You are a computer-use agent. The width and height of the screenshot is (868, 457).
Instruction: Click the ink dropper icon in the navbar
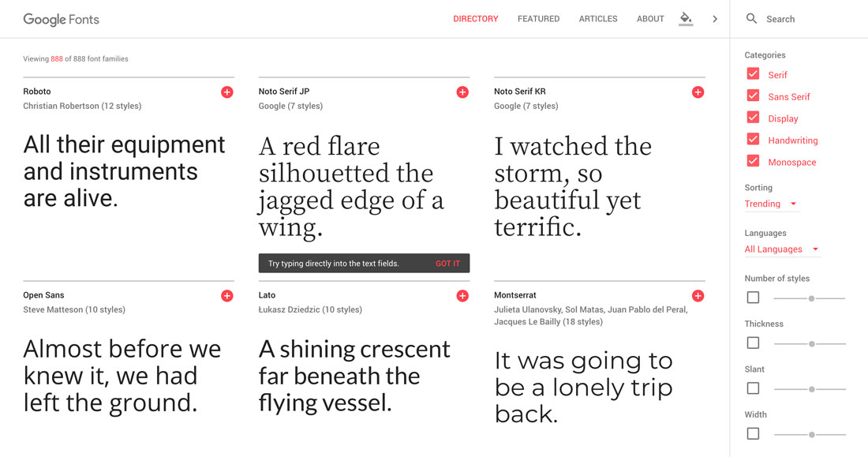point(685,18)
